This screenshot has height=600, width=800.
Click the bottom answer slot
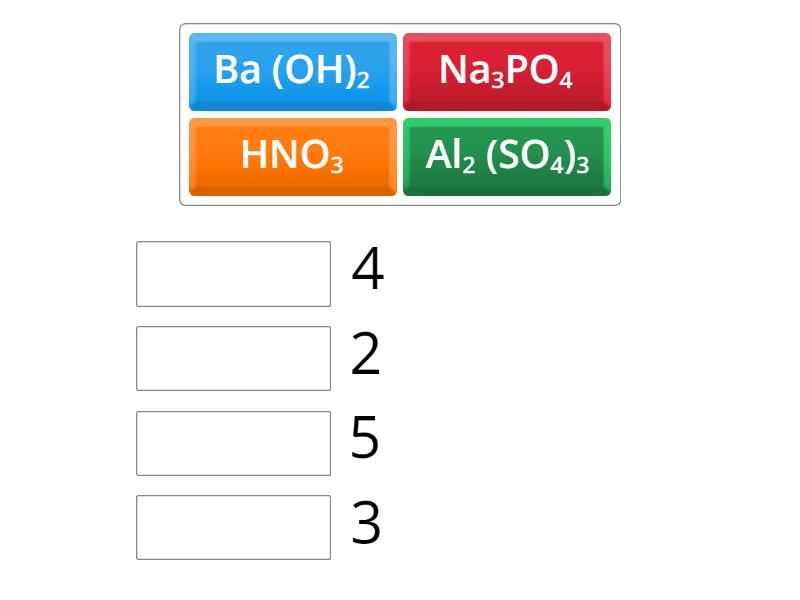pyautogui.click(x=233, y=527)
